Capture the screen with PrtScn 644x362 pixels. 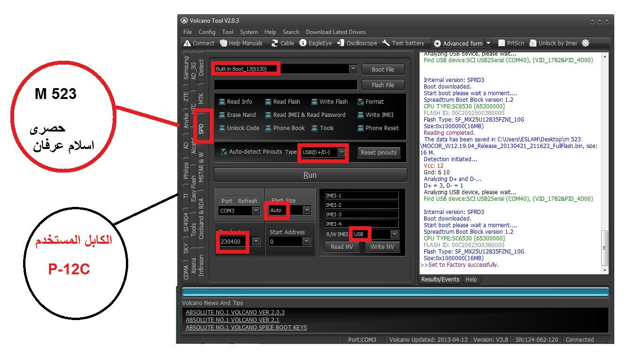pos(511,43)
